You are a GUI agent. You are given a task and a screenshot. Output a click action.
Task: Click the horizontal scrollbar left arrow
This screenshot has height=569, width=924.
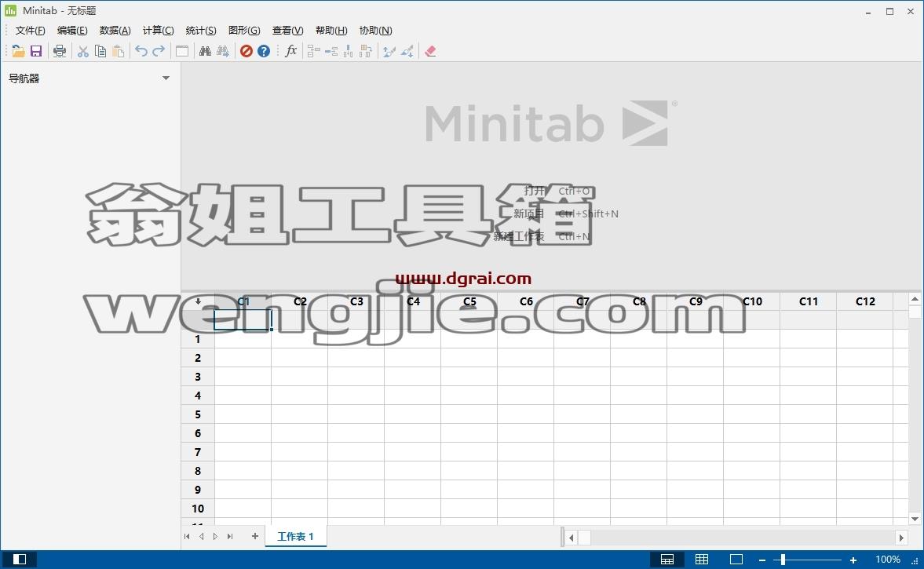(x=571, y=537)
